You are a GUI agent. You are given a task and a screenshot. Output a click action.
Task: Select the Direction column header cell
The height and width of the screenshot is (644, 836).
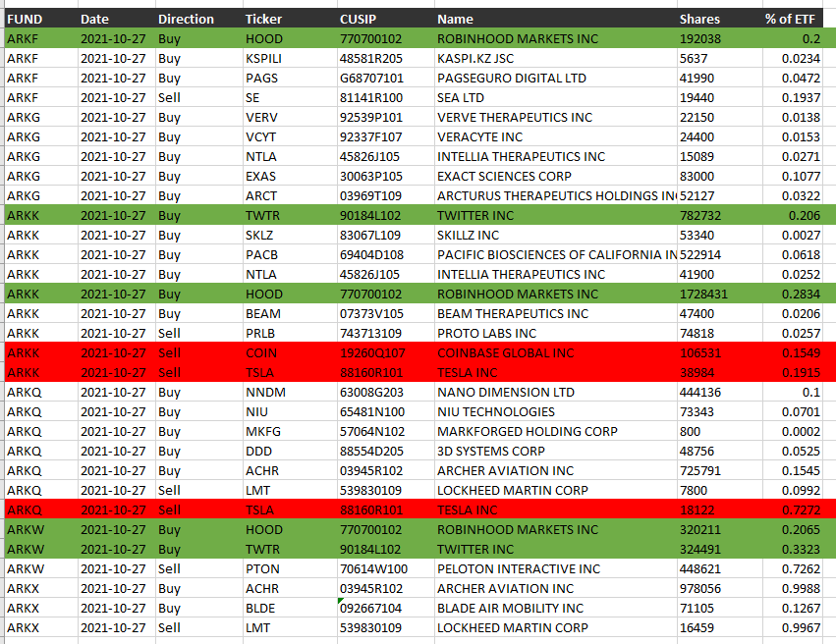[186, 19]
